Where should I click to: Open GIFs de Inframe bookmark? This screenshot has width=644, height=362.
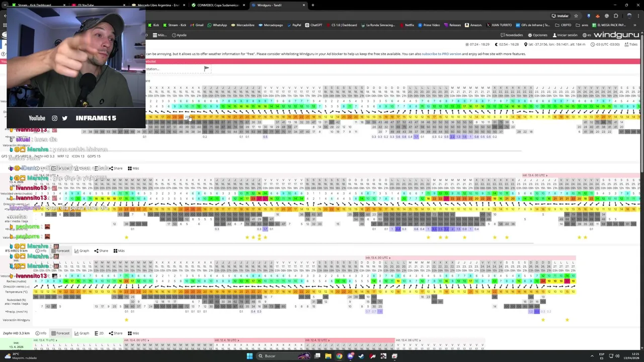[x=532, y=25]
